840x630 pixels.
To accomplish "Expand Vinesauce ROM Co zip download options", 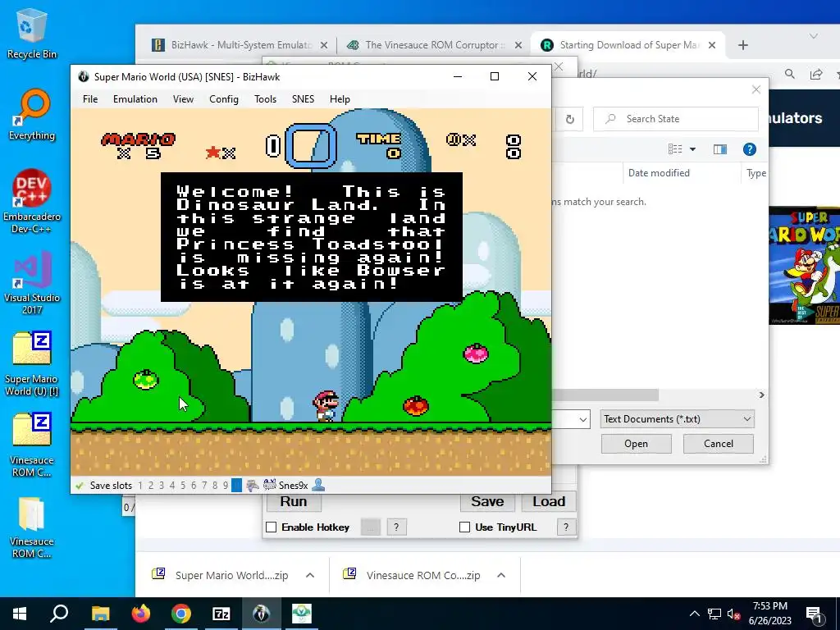I will click(x=501, y=575).
